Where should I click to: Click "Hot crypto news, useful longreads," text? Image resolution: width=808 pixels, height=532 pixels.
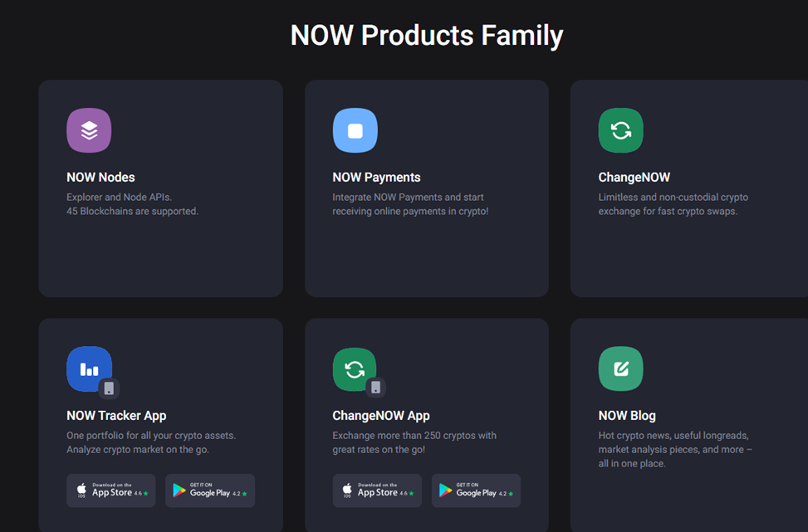coord(673,436)
